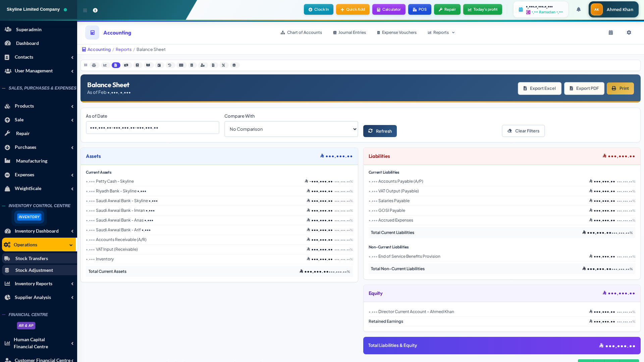Image resolution: width=644 pixels, height=362 pixels.
Task: Expand the Reports menu in Accounting header
Action: click(x=441, y=33)
